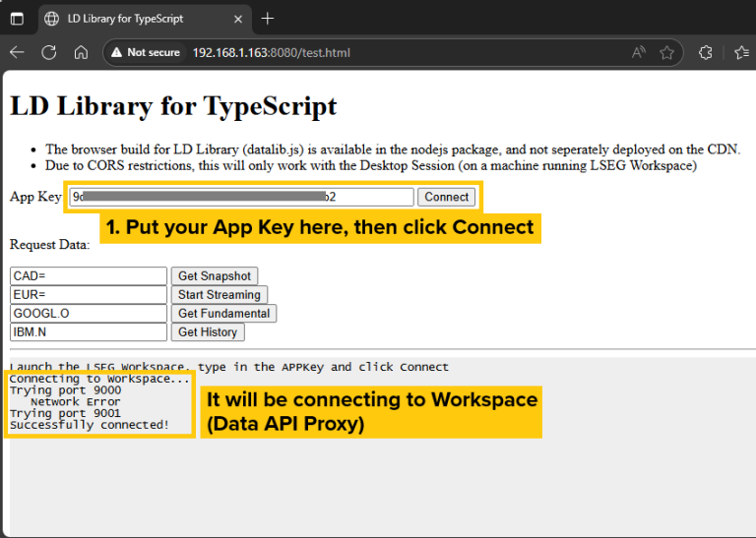Open the Extensions menu
Image resolution: width=756 pixels, height=538 pixels.
pos(706,52)
